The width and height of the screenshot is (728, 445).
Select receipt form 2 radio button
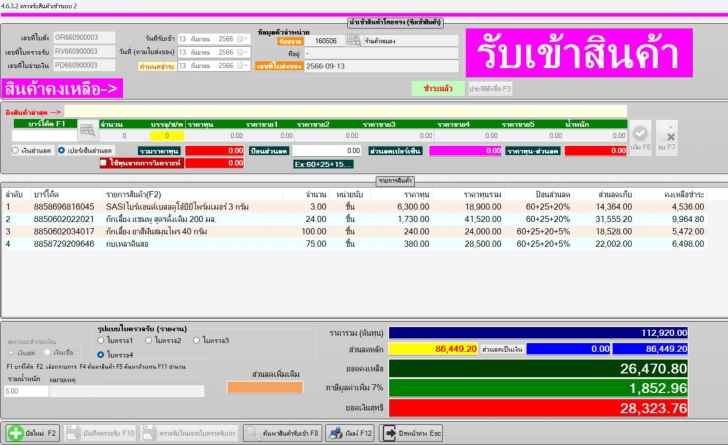click(148, 340)
